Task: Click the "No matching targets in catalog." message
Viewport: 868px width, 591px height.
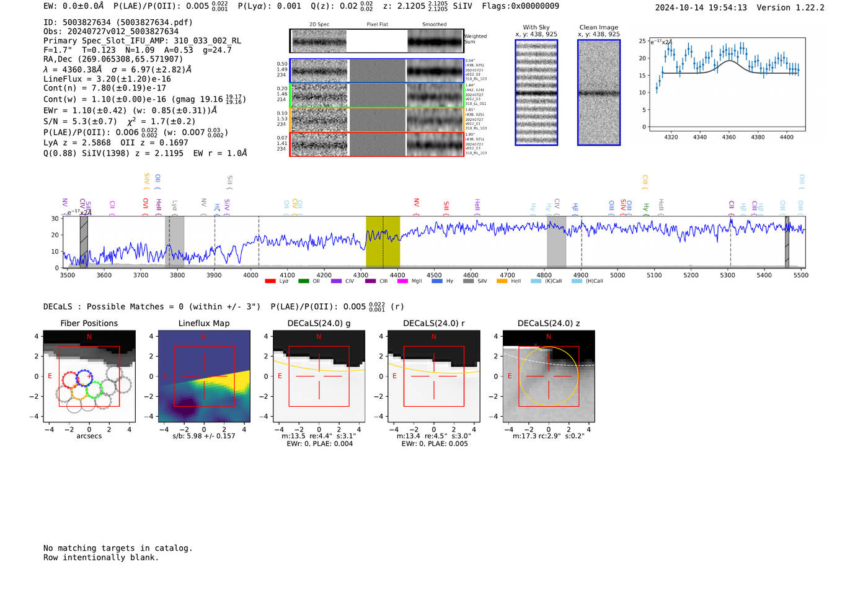Action: click(118, 548)
